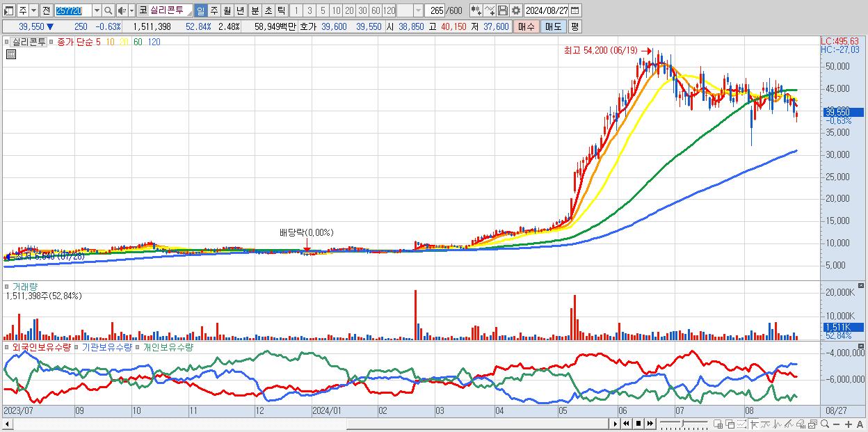Toggle the 코 market type button
This screenshot has width=868, height=432.
pos(143,10)
